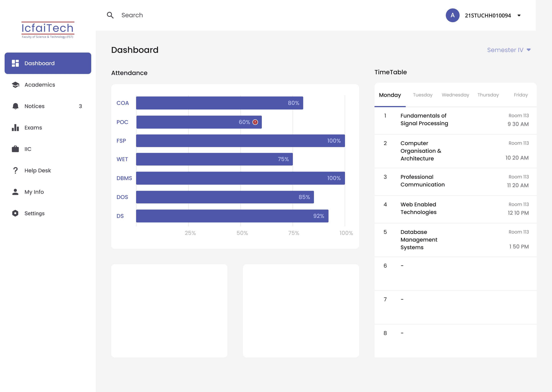
Task: Open Settings hexagon gear icon
Action: [x=16, y=213]
